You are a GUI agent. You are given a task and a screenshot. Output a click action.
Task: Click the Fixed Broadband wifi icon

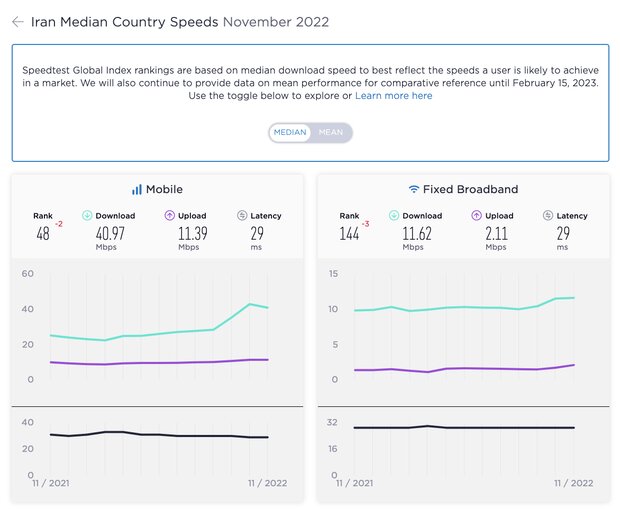pyautogui.click(x=414, y=189)
